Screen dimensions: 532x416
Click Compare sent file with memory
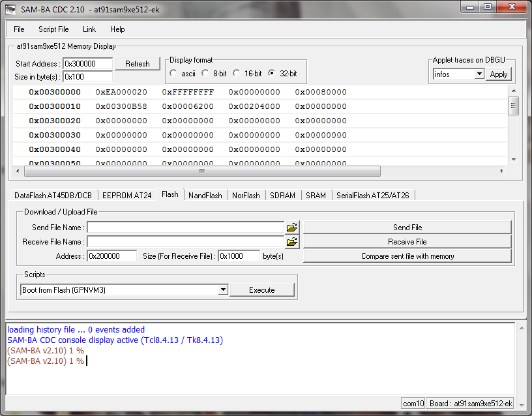(x=407, y=256)
